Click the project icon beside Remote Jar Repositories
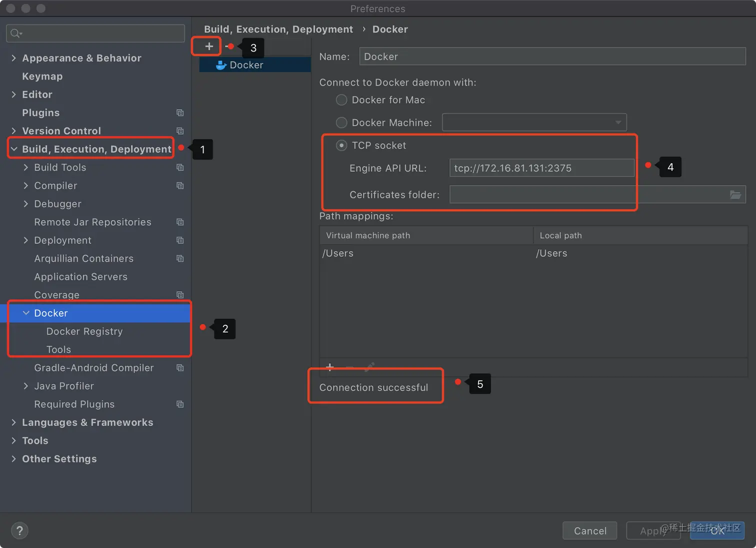This screenshot has width=756, height=548. [180, 222]
